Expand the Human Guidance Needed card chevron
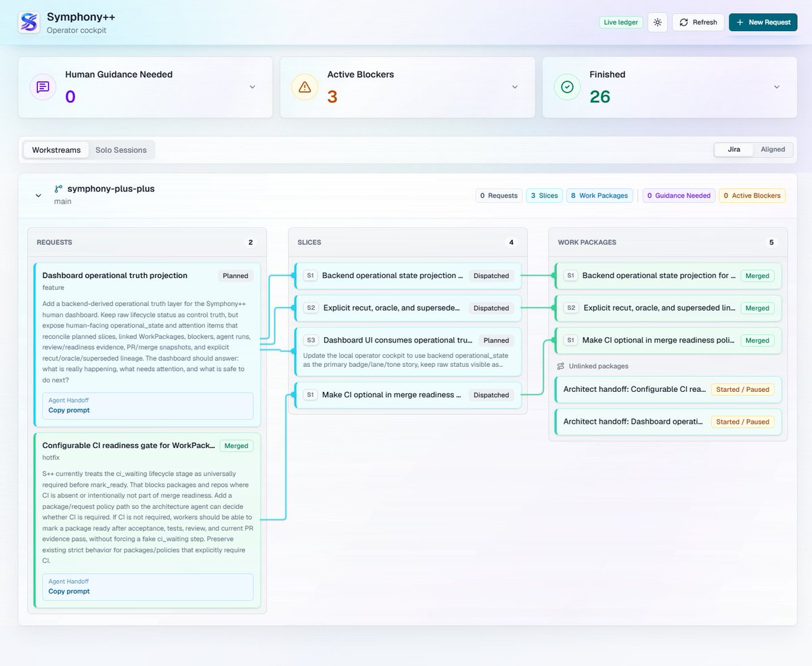Viewport: 812px width, 666px height. point(252,87)
